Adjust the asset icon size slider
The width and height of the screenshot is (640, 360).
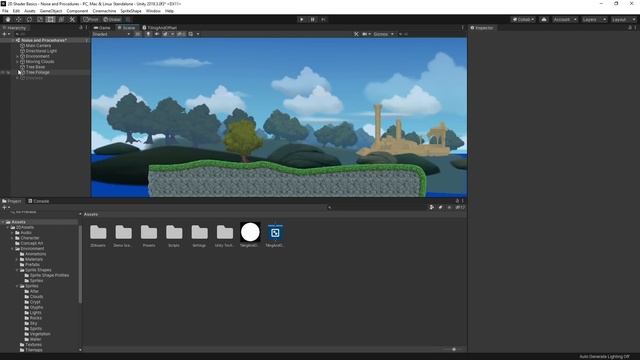pos(453,349)
